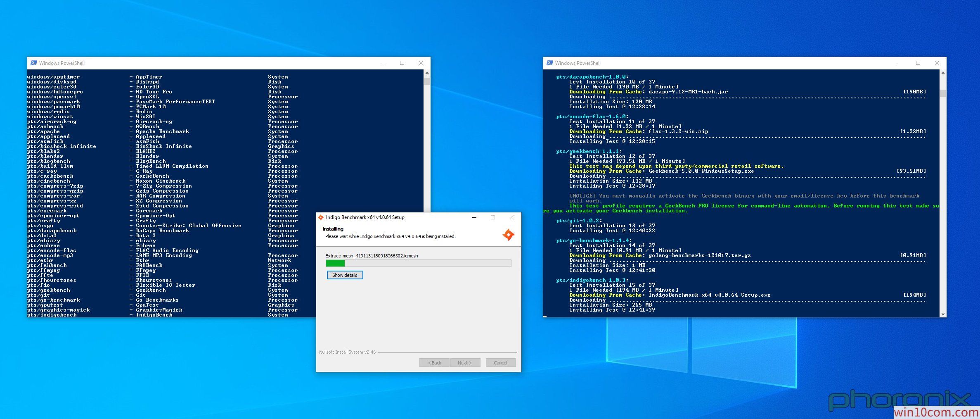This screenshot has width=980, height=419.
Task: Click 'pts/graphics-magick' in left PowerShell
Action: [58, 310]
